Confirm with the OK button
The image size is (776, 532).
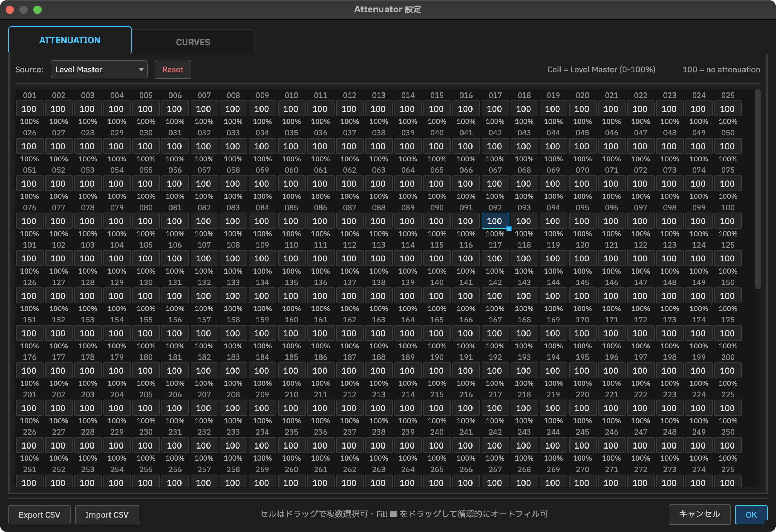(x=751, y=515)
